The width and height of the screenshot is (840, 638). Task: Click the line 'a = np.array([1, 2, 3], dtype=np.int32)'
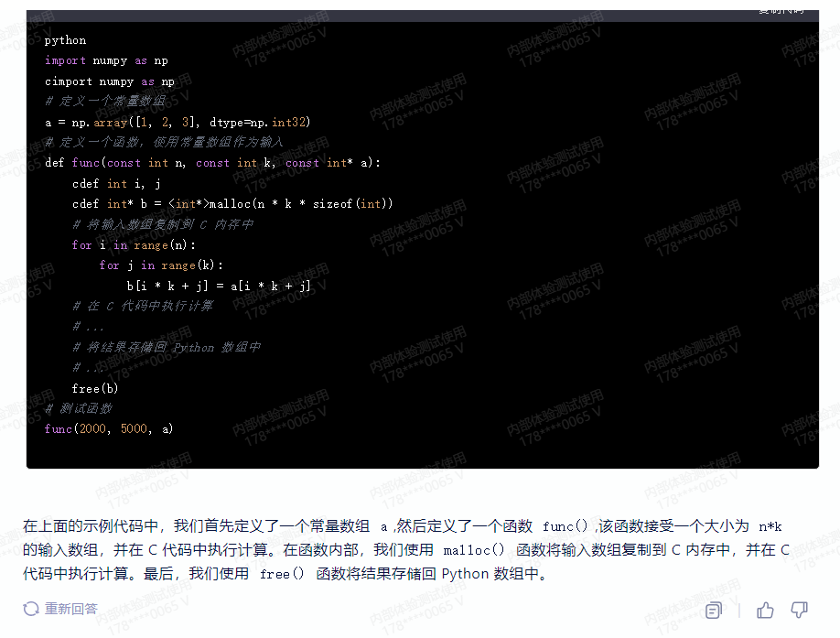tap(178, 122)
